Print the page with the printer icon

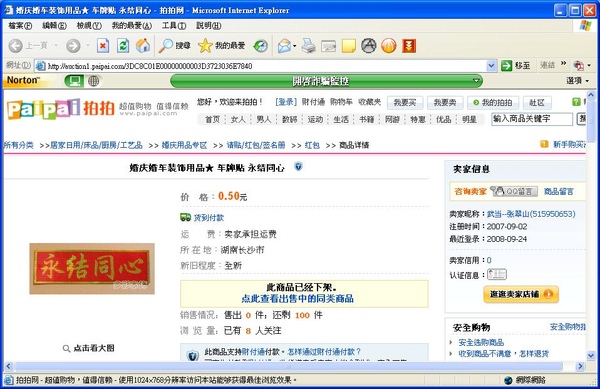(308, 46)
